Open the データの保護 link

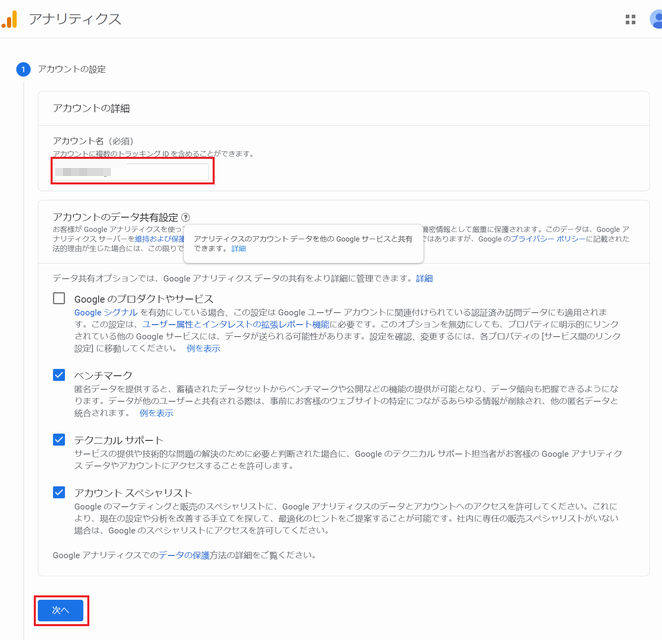coord(184,555)
